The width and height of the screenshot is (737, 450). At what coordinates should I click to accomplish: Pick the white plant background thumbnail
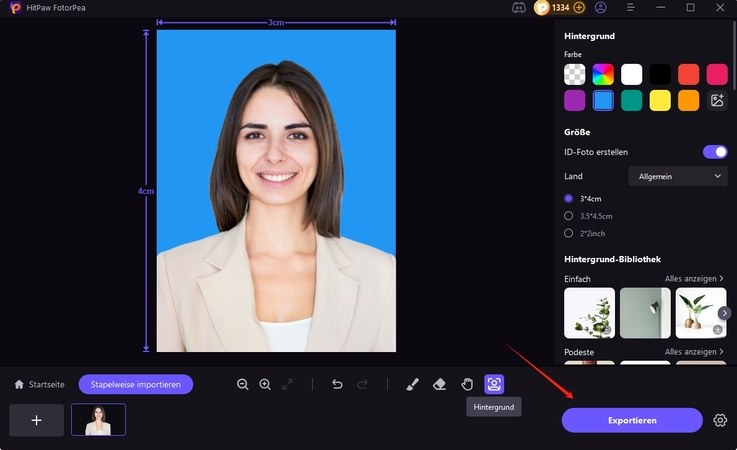[x=589, y=313]
